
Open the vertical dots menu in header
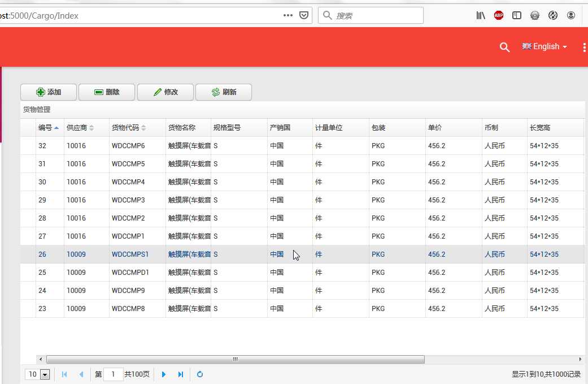[584, 48]
